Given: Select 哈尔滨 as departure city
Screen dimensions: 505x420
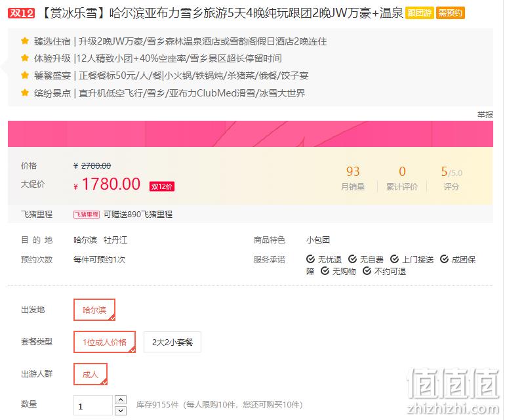Looking at the screenshot, I should pyautogui.click(x=94, y=310).
